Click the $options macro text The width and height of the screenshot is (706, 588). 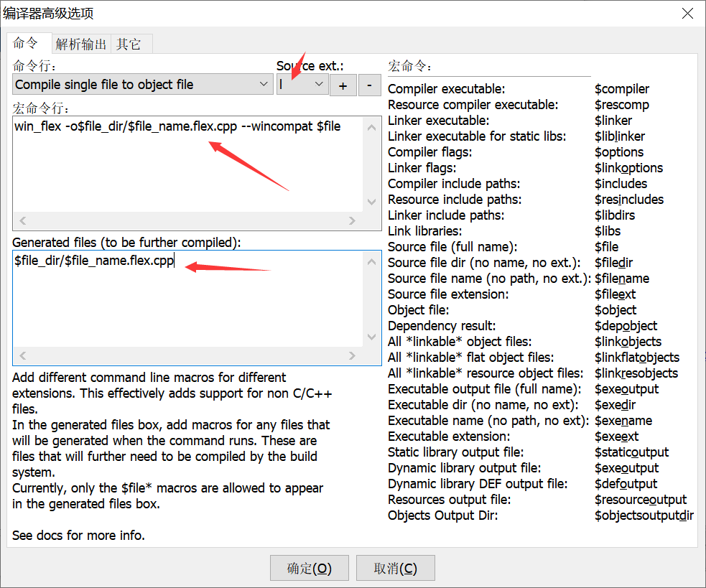point(619,152)
